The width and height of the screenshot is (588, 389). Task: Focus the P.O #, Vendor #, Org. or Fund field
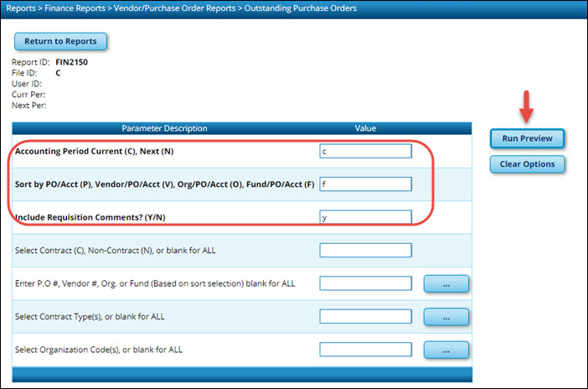click(x=365, y=283)
